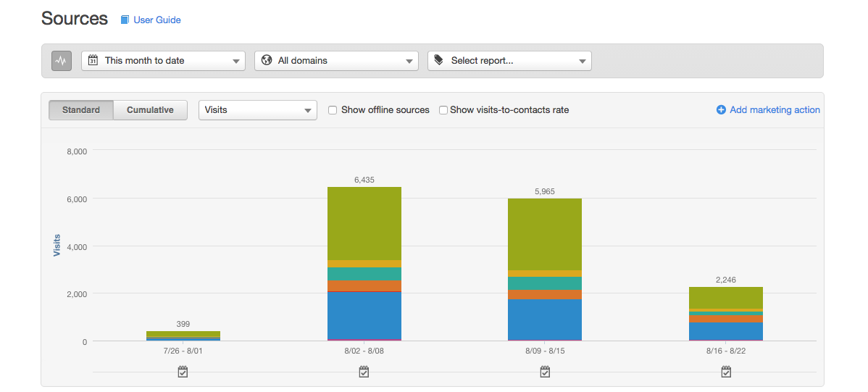Click the globe icon in the domains selector
Viewport: 868px width, 392px height.
click(x=267, y=61)
